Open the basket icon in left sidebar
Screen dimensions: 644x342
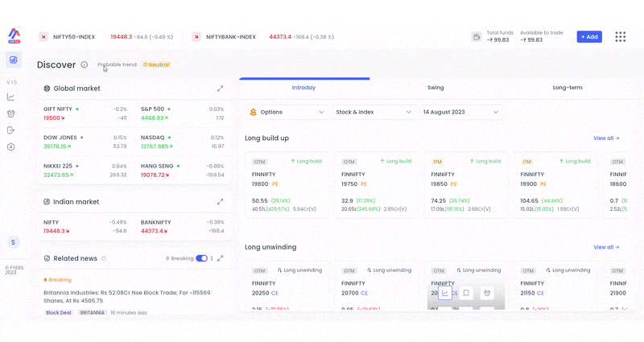[11, 113]
